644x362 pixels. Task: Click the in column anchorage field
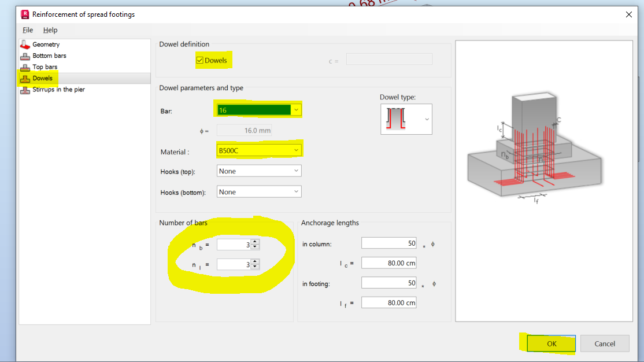click(388, 243)
